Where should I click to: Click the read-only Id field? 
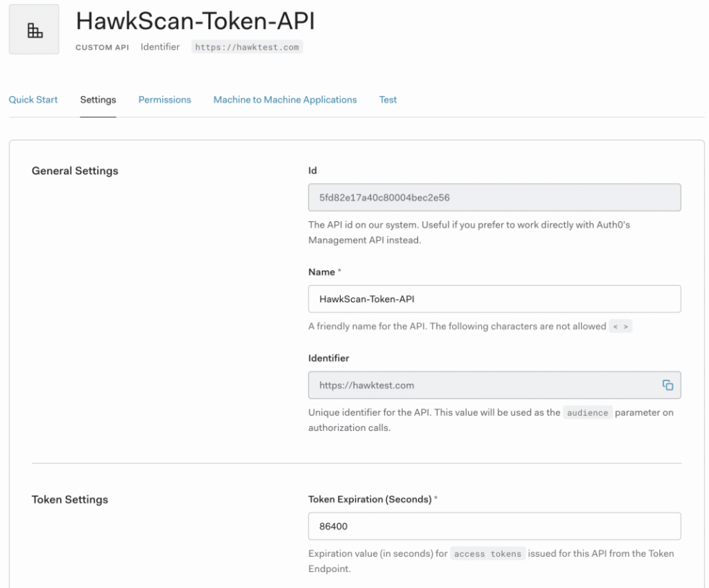coord(495,197)
